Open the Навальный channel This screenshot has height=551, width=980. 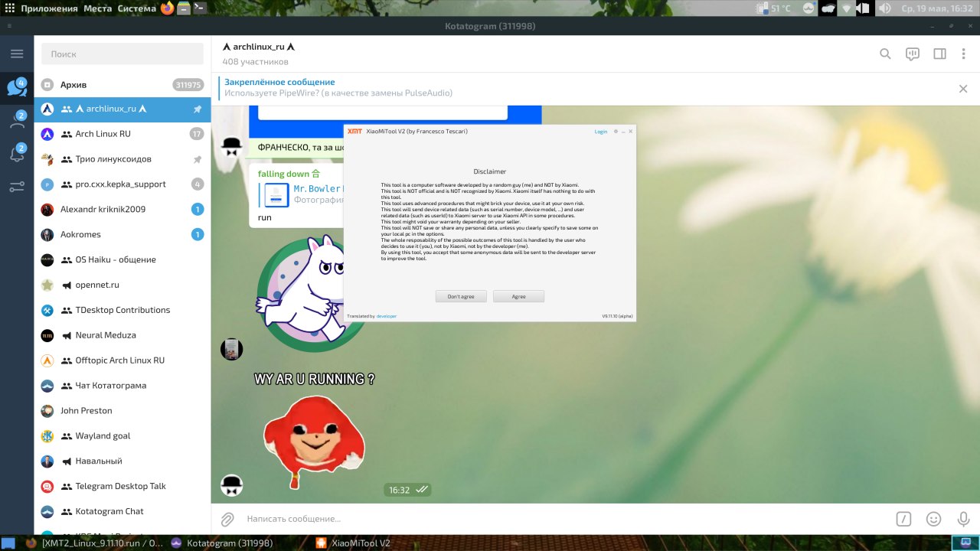pos(122,461)
